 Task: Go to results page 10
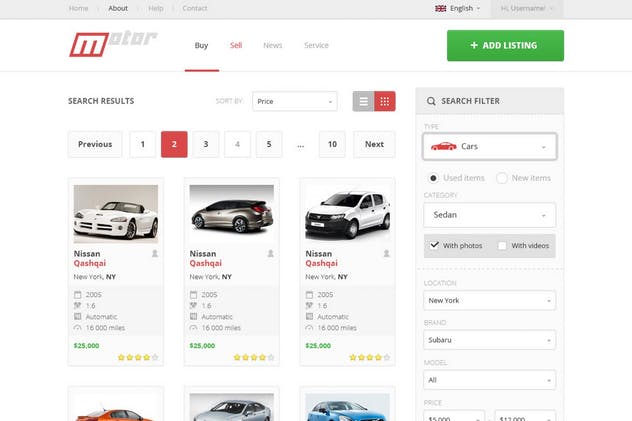pyautogui.click(x=332, y=144)
